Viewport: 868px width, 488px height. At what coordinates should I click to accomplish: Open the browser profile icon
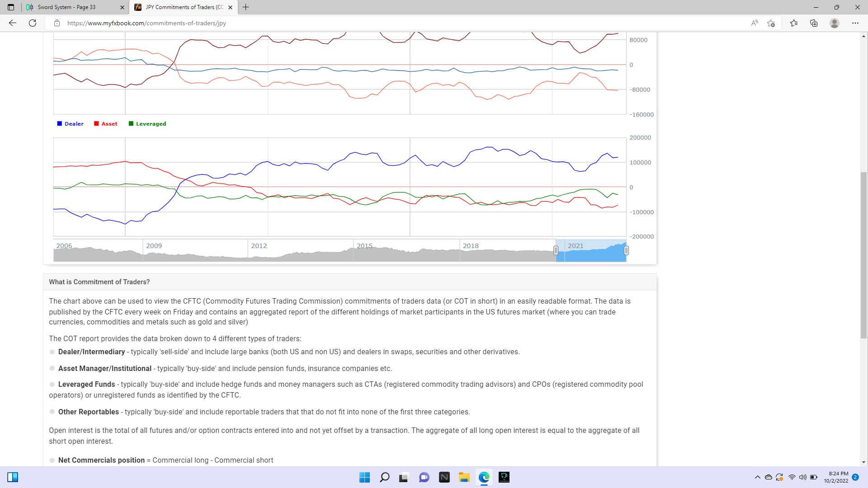pos(835,23)
